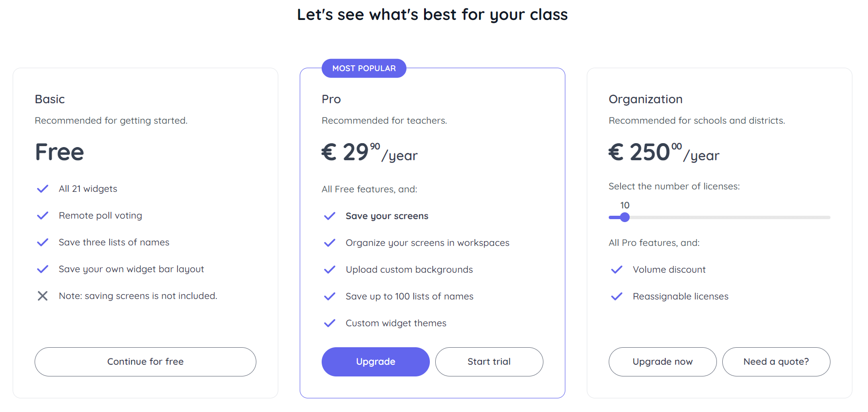Click checkmark icon next to Remote poll voting

(x=43, y=216)
